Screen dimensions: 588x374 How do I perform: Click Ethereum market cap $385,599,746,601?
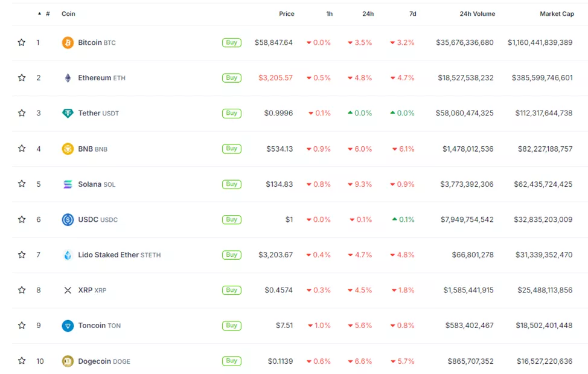(542, 78)
